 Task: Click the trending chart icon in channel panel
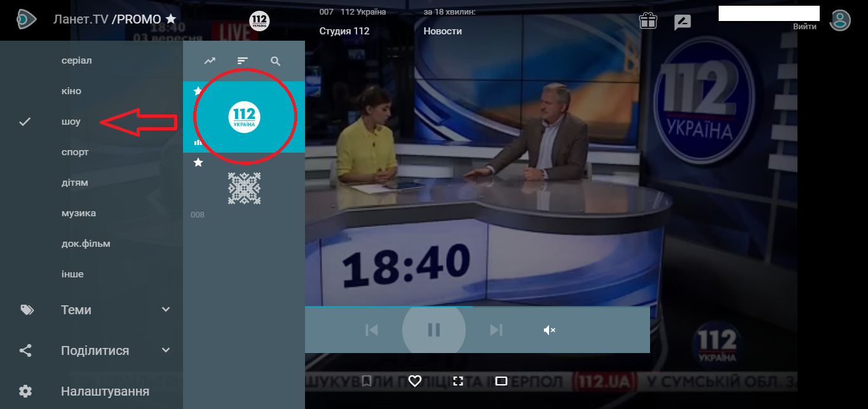(210, 61)
